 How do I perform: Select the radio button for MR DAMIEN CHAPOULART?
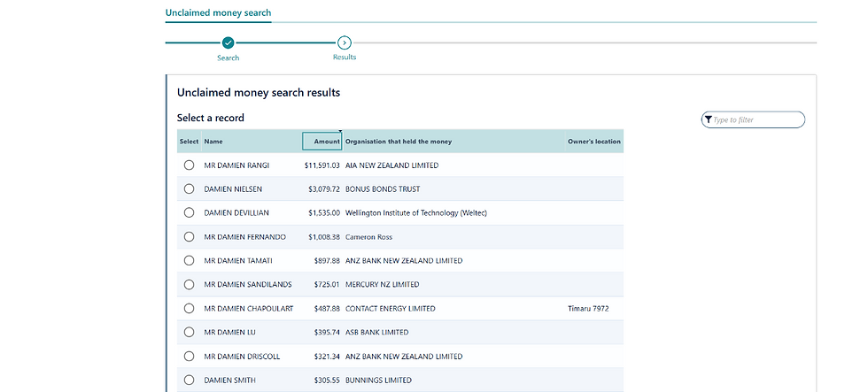189,308
